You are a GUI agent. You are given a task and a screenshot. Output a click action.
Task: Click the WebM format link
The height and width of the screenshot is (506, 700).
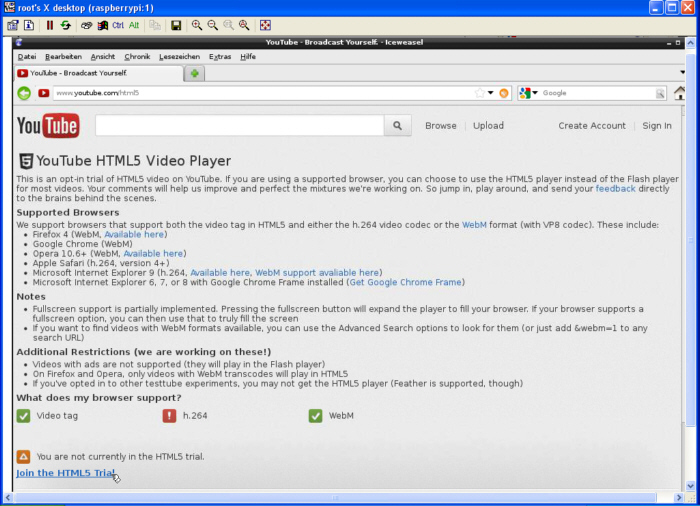(474, 225)
